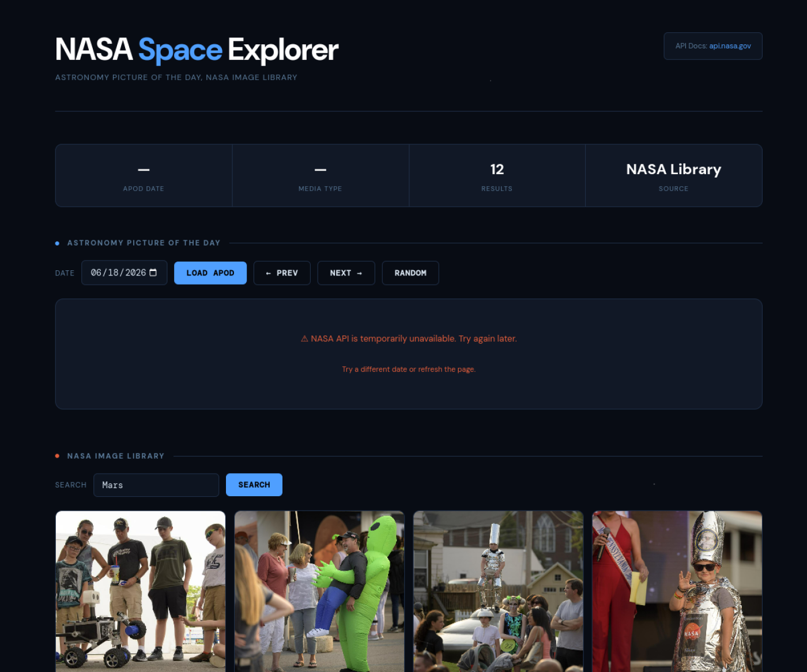Screen dimensions: 807x672
Task: Click the NASA Space Explorer title
Action: pos(197,50)
